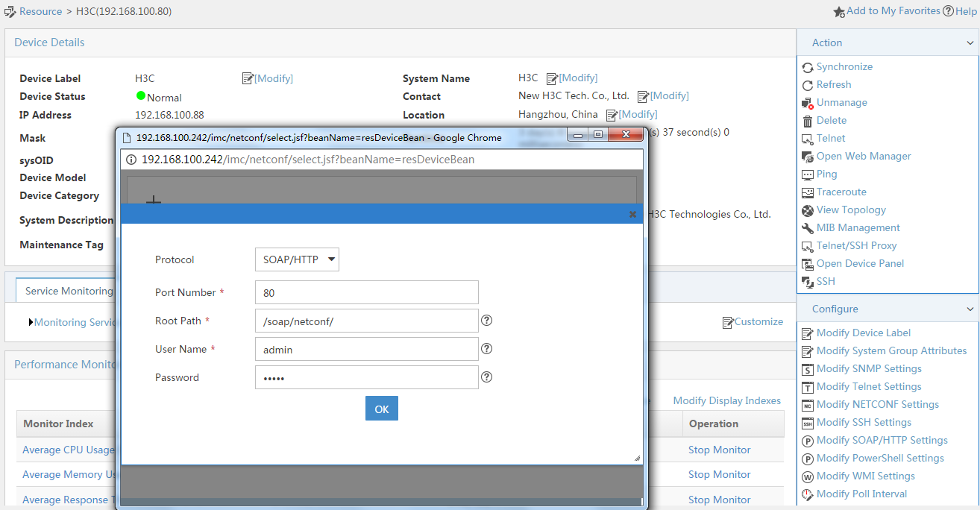The height and width of the screenshot is (510, 980).
Task: Ping the device
Action: pyautogui.click(x=826, y=174)
